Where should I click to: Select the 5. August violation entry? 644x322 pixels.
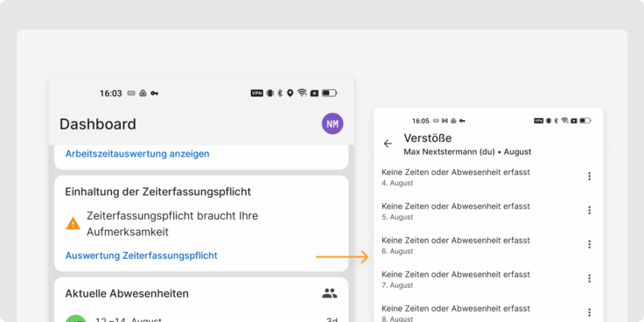point(488,211)
